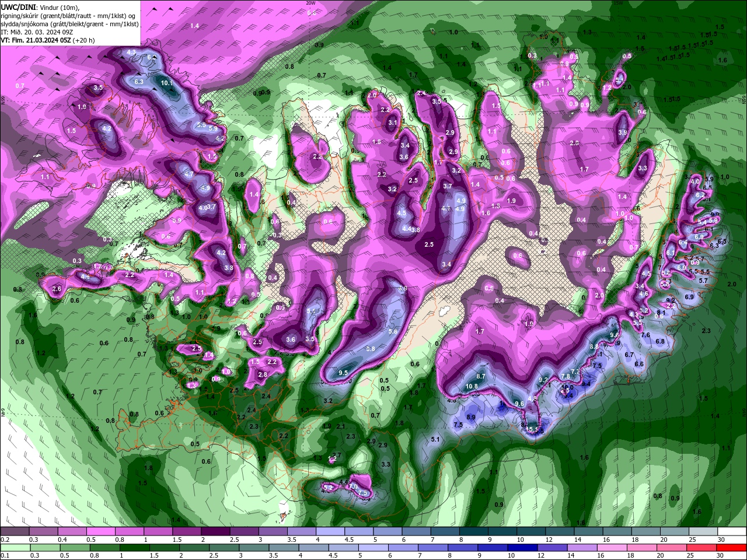
Task: Select the lilac 14 swatch in lower legend row
Action: coord(582,548)
